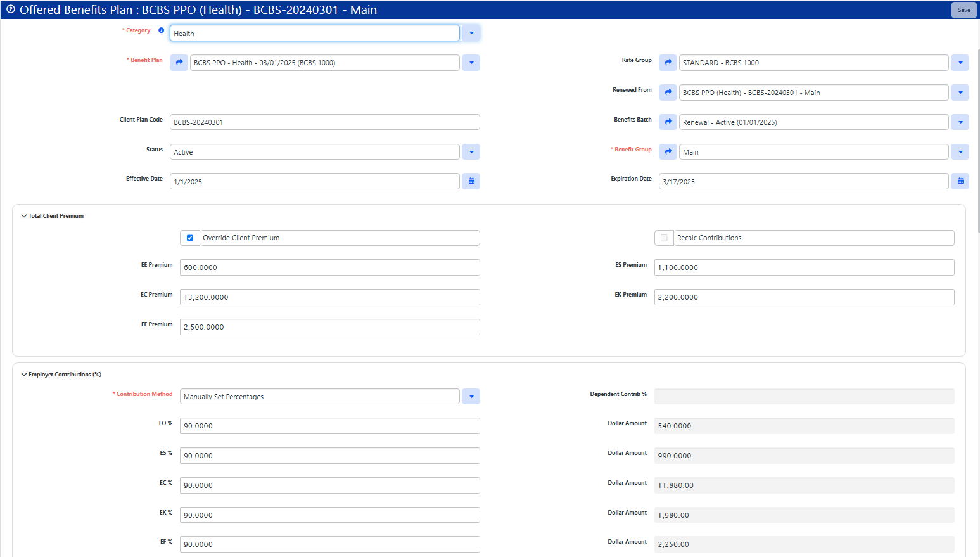Open the Effective Date calendar picker

point(471,181)
